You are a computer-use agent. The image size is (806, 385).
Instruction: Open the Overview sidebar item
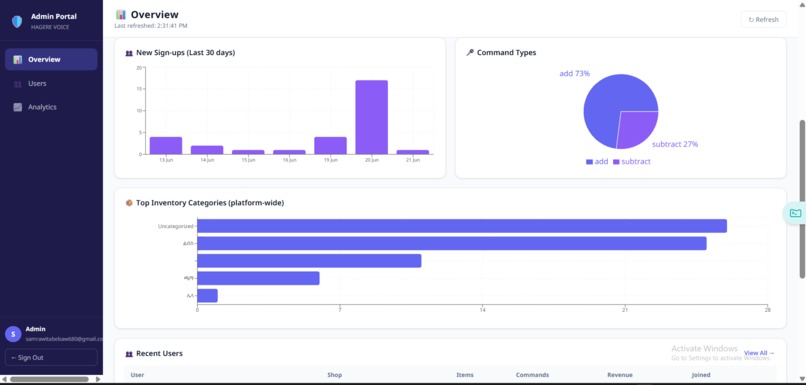click(x=51, y=59)
